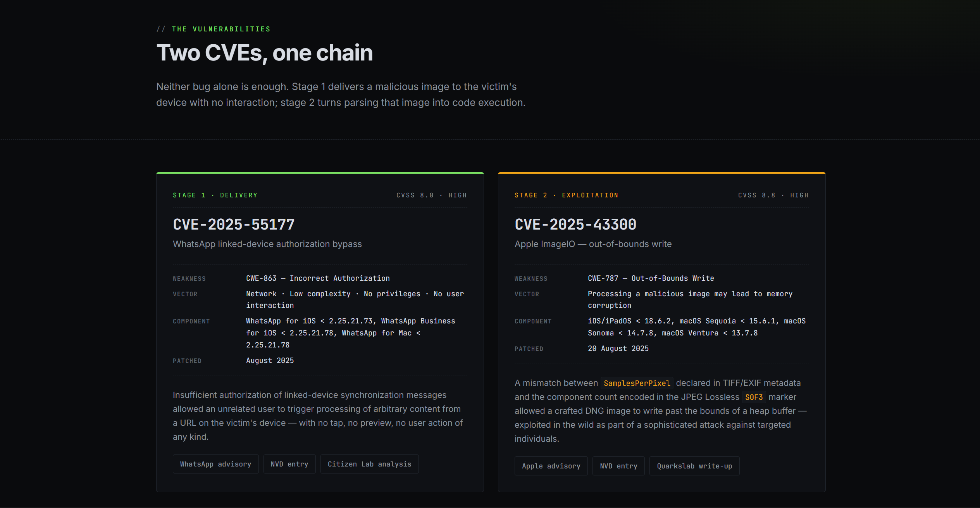Select the CVE-2025-55177 heading
The image size is (980, 508).
click(x=233, y=224)
